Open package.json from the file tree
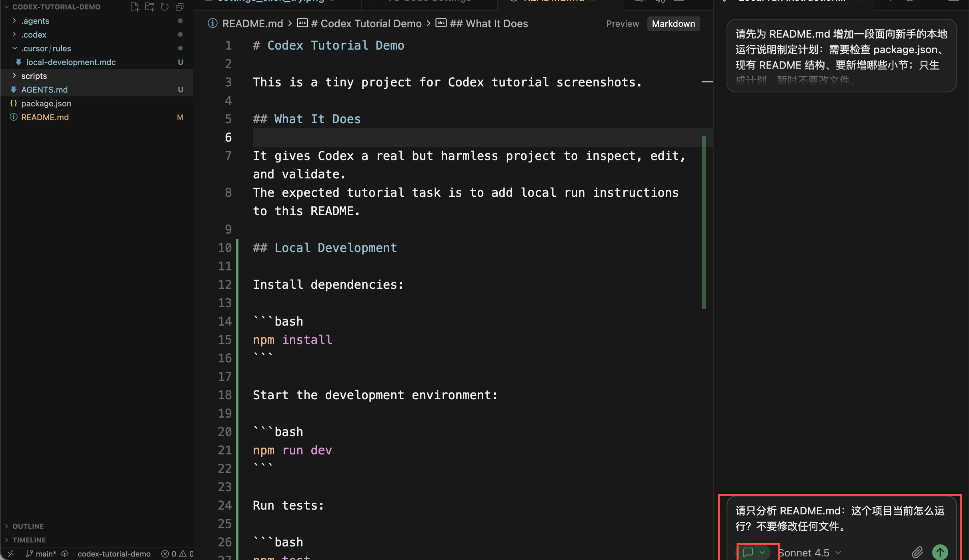Image resolution: width=969 pixels, height=560 pixels. click(46, 103)
